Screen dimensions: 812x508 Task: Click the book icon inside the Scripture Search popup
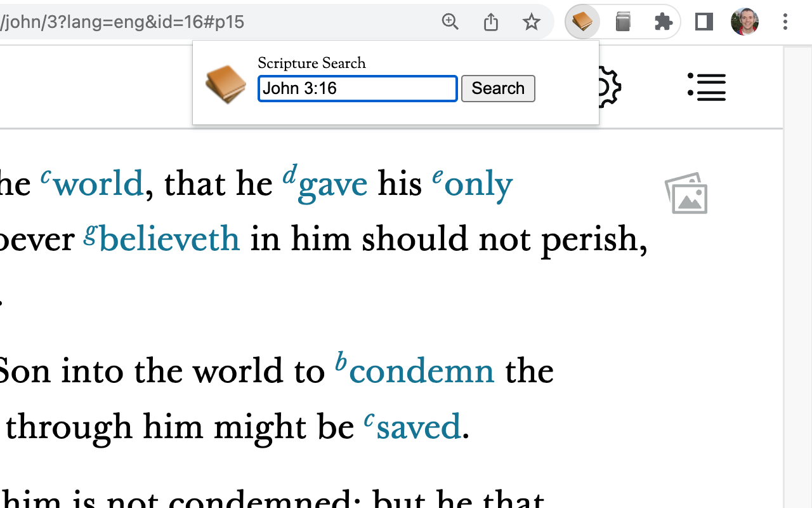pyautogui.click(x=225, y=83)
